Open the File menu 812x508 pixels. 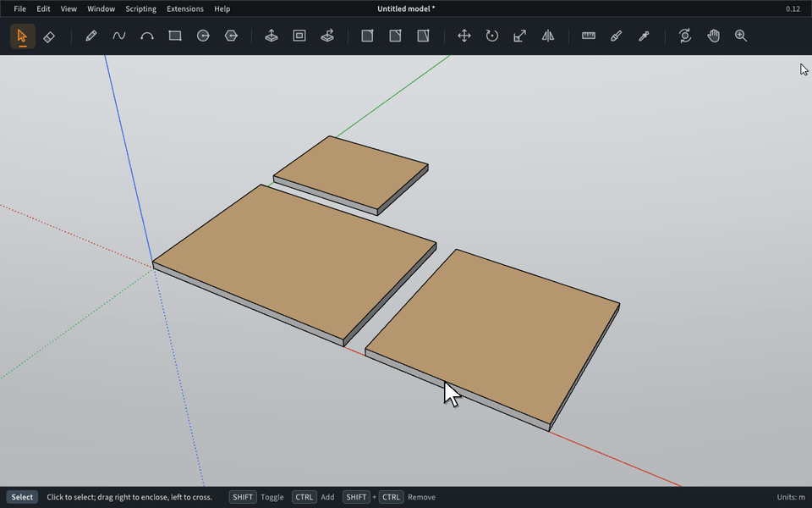[x=19, y=8]
